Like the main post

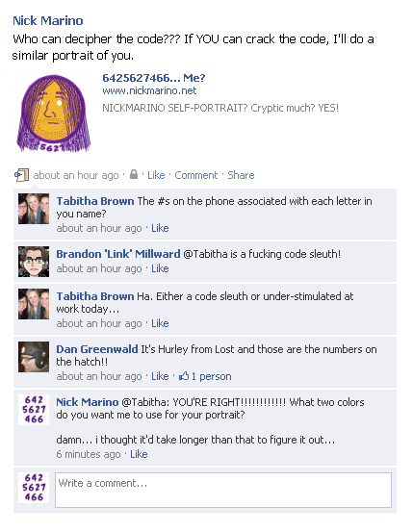click(x=156, y=175)
